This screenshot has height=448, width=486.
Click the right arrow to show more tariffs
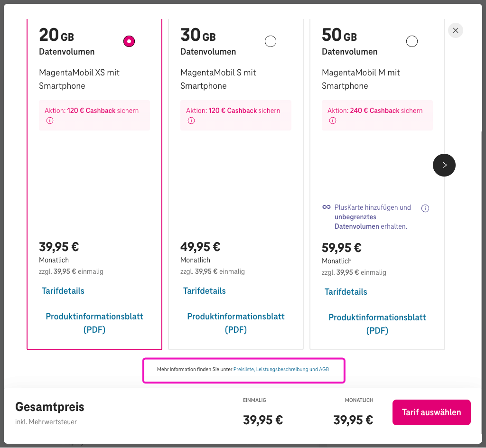444,165
